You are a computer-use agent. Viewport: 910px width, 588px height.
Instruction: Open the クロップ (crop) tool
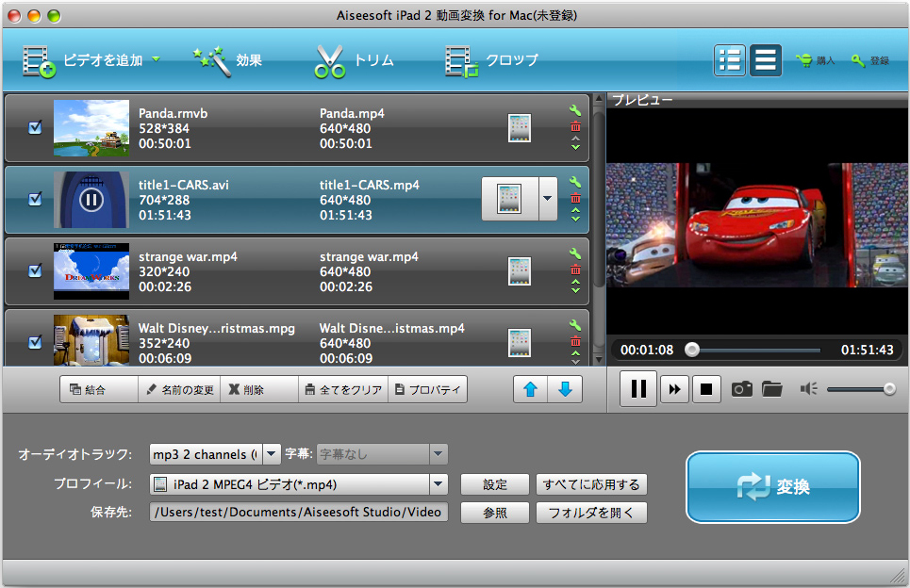tap(491, 61)
